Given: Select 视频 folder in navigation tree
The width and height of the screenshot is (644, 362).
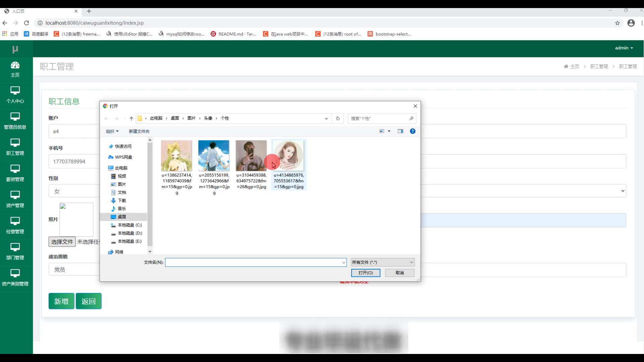Looking at the screenshot, I should click(x=118, y=176).
